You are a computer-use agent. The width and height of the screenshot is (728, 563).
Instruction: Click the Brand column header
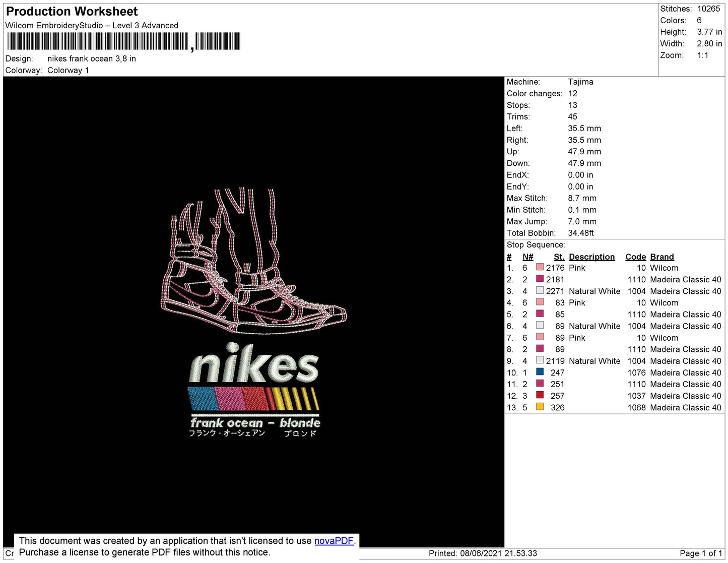click(x=661, y=257)
